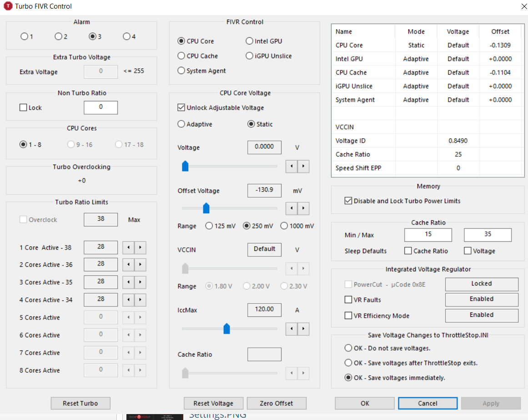The width and height of the screenshot is (528, 420).
Task: Click Enabled button for VR Efficiency Mode
Action: tap(482, 315)
